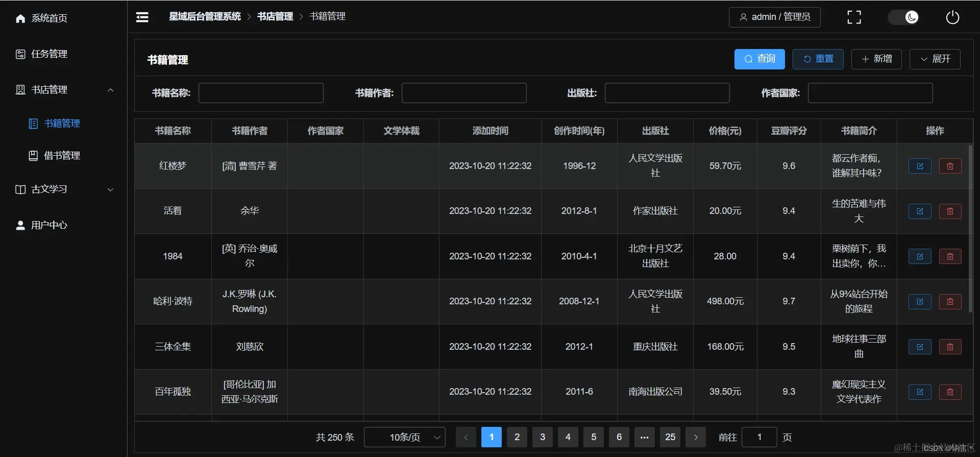Open admin / 管理员 user button
The width and height of the screenshot is (980, 457).
(x=774, y=17)
